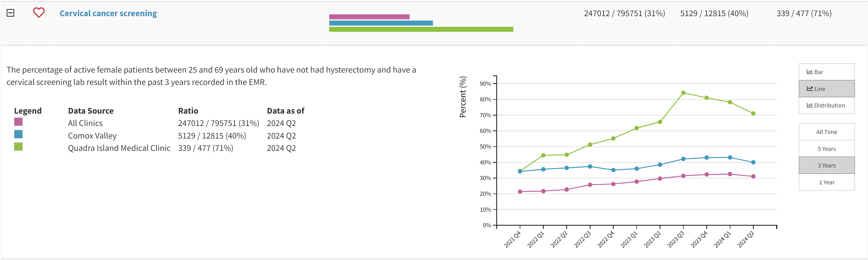Switch chart to Distribution view
The height and width of the screenshot is (260, 868).
click(826, 105)
